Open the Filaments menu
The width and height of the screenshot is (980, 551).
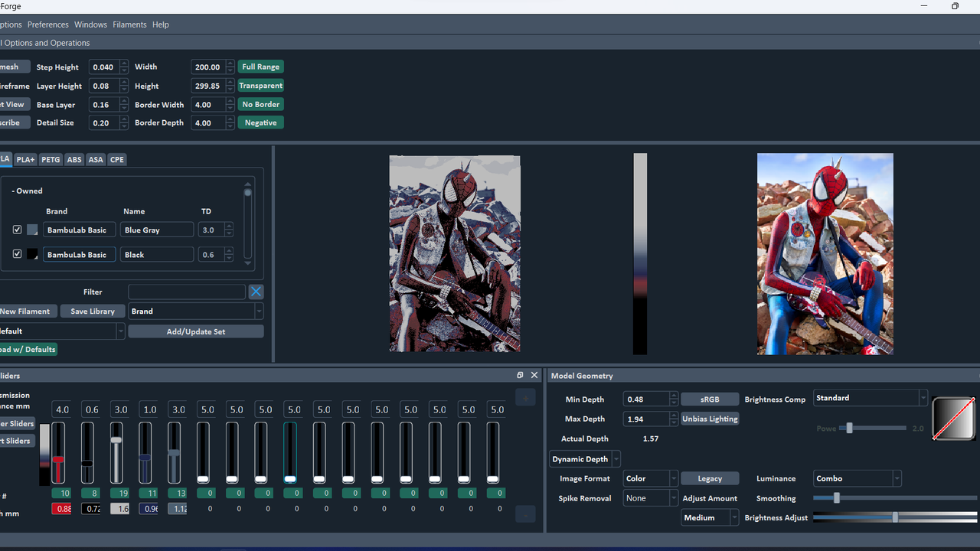click(x=129, y=24)
